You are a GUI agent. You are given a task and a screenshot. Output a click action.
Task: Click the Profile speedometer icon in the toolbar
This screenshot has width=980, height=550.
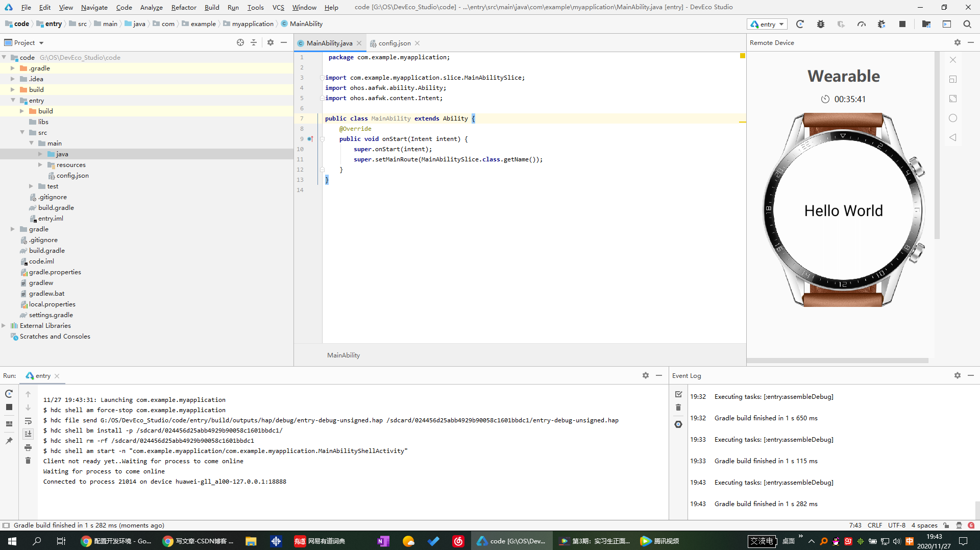coord(861,24)
